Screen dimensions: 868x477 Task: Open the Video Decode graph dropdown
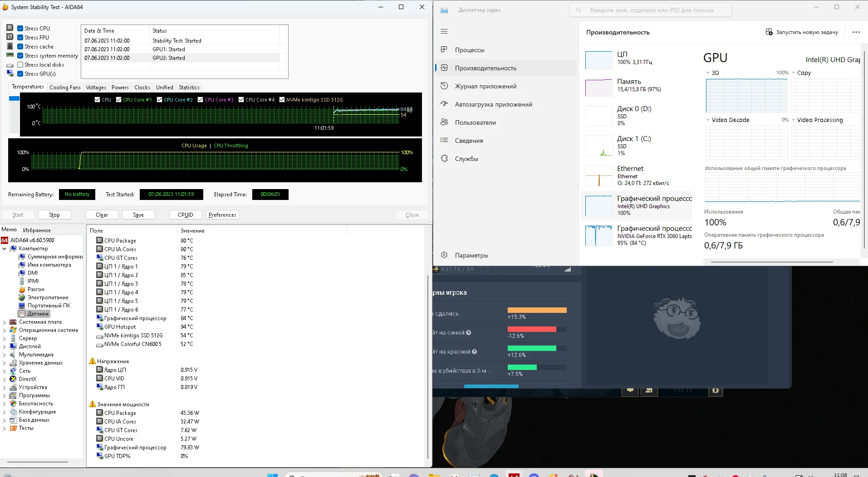pyautogui.click(x=708, y=120)
